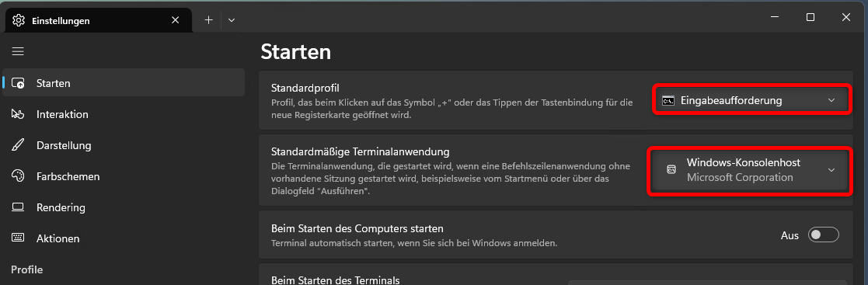Click the Farbschemen palette icon
Image resolution: width=868 pixels, height=285 pixels.
19,176
